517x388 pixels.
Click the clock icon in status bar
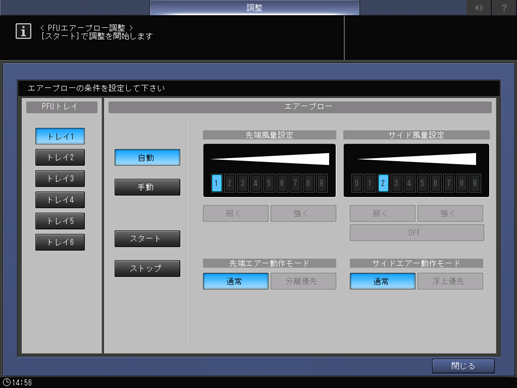point(7,382)
